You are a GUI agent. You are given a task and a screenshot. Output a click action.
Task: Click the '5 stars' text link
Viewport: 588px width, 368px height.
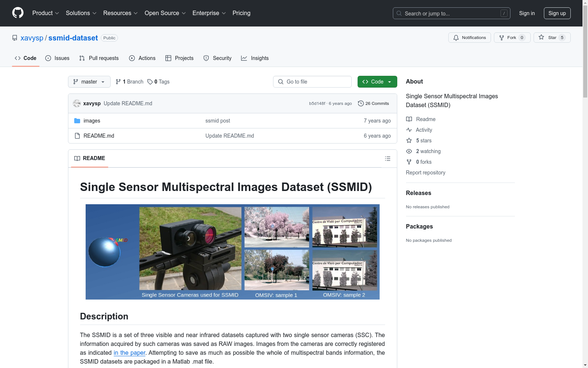click(424, 141)
